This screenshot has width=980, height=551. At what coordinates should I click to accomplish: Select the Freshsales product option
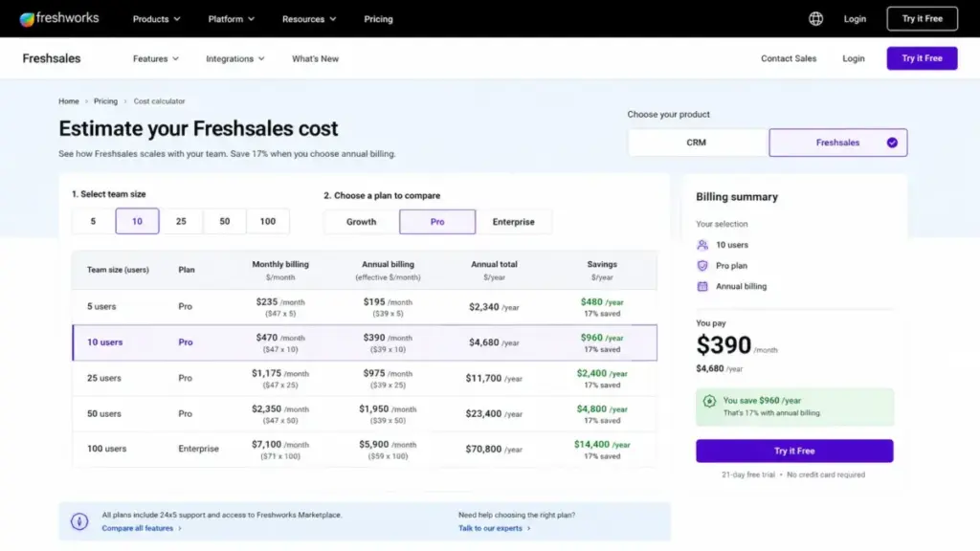[838, 143]
